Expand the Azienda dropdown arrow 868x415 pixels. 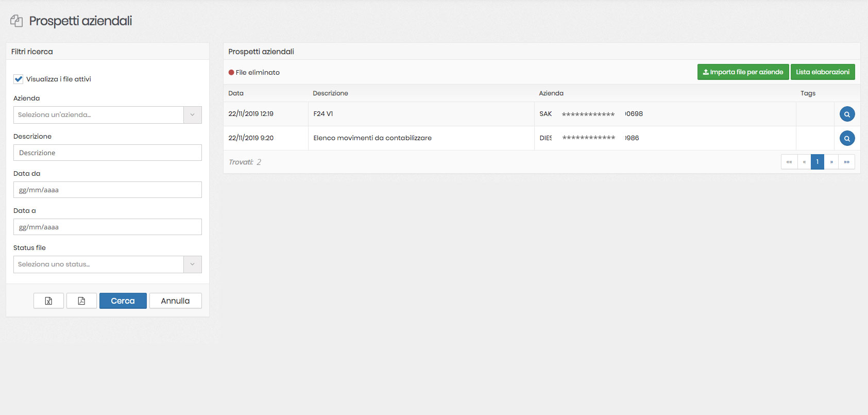(192, 115)
